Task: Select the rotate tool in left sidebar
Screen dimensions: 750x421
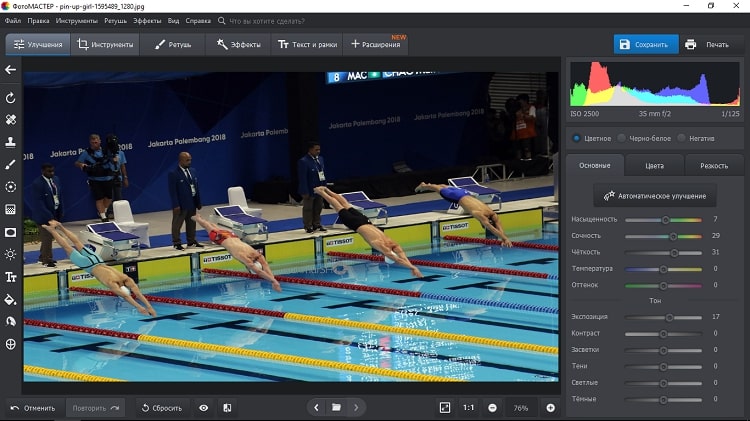Action: (x=11, y=98)
